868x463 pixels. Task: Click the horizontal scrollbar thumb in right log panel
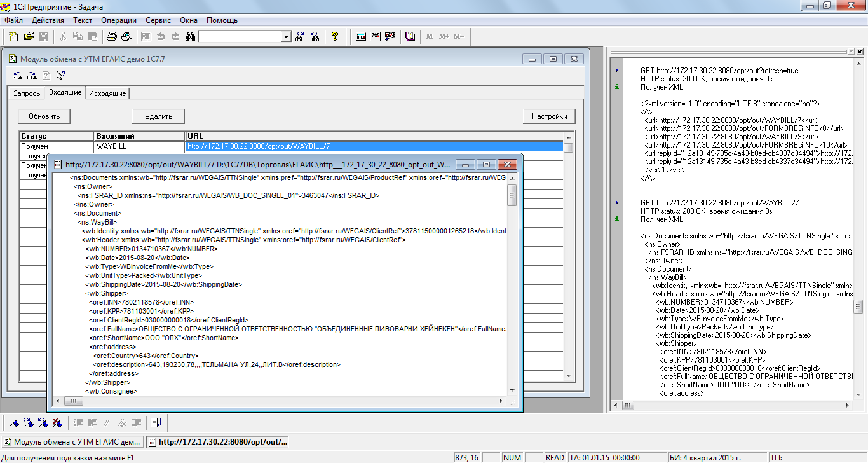pyautogui.click(x=627, y=405)
